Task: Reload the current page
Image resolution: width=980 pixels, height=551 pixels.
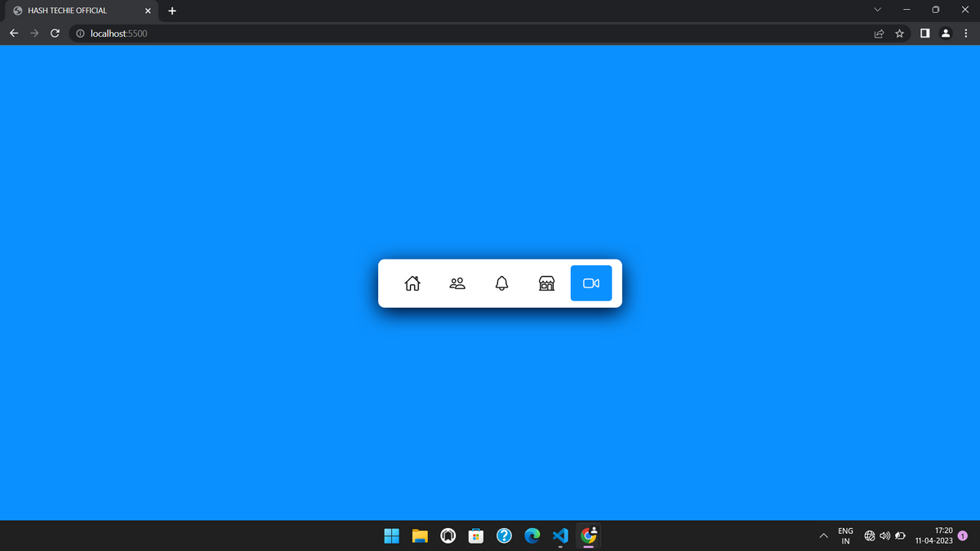Action: pos(55,34)
